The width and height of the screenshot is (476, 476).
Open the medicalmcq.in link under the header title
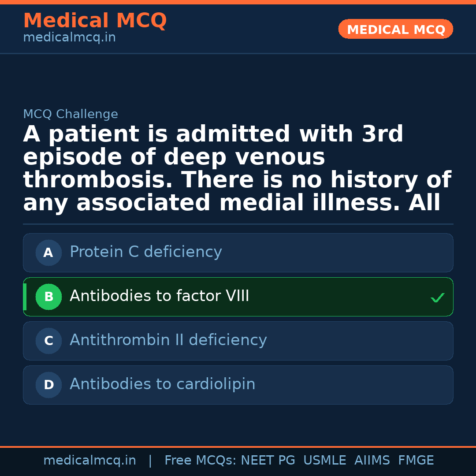tap(69, 38)
